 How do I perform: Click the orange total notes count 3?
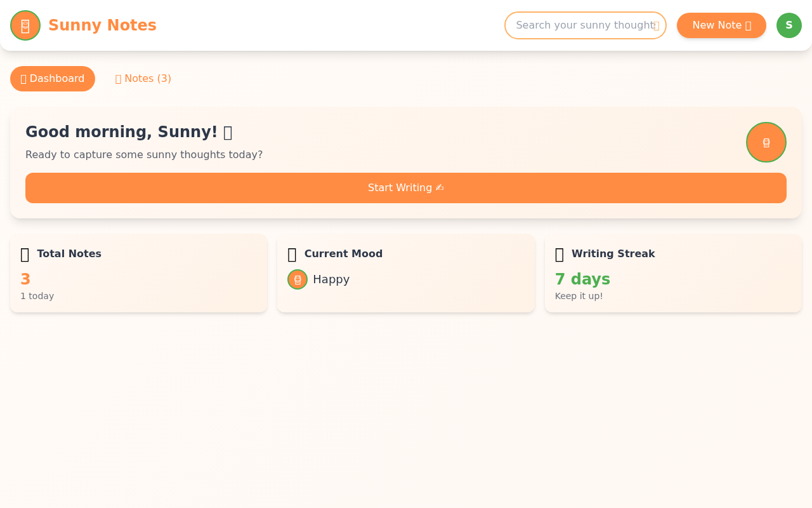click(25, 279)
